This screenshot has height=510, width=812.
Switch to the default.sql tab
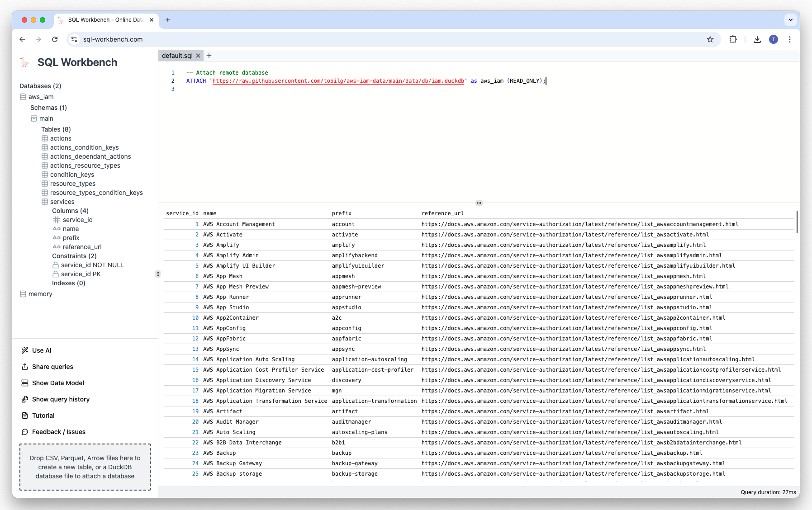[178, 55]
